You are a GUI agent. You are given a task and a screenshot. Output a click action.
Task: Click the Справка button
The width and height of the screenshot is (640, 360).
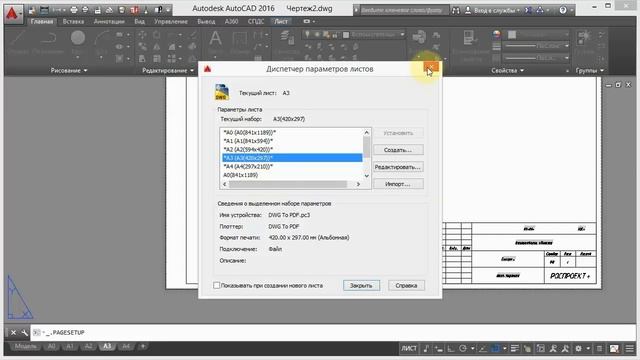pyautogui.click(x=406, y=285)
